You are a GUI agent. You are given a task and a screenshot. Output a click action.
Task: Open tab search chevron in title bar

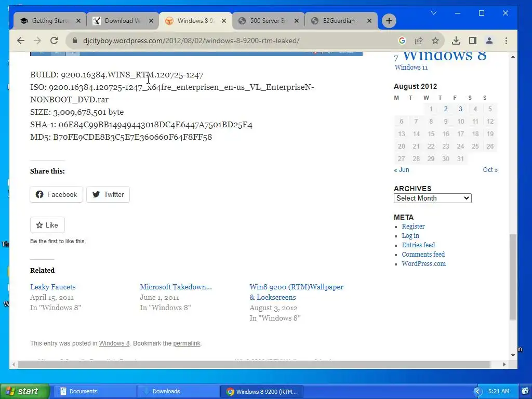pyautogui.click(x=434, y=13)
